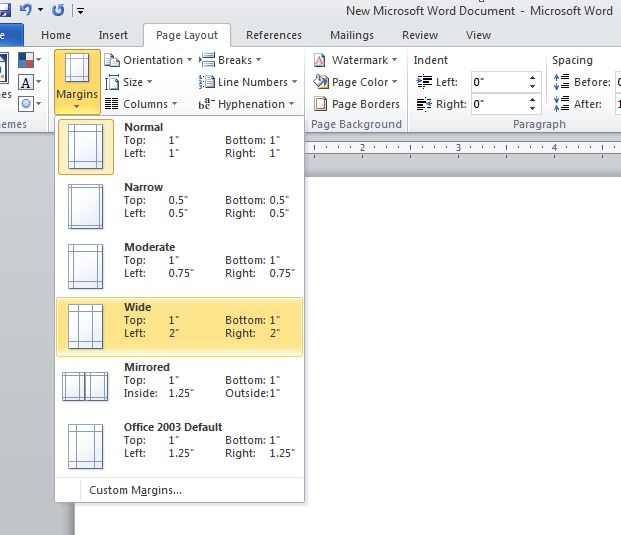Click the Normal margins thumbnail

(x=86, y=147)
